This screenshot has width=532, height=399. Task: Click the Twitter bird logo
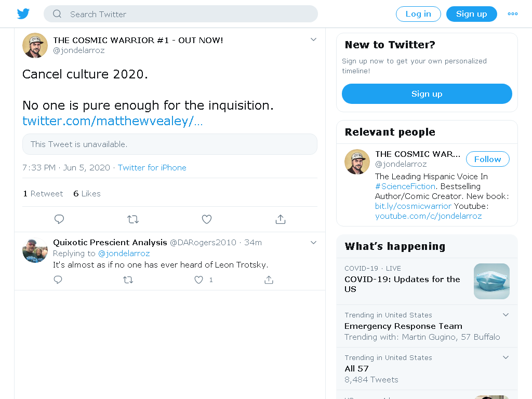tap(23, 14)
